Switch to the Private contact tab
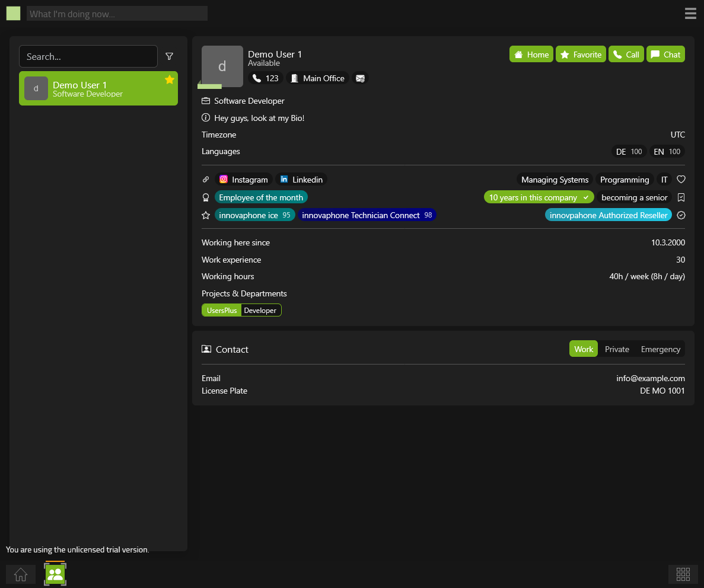 click(617, 349)
